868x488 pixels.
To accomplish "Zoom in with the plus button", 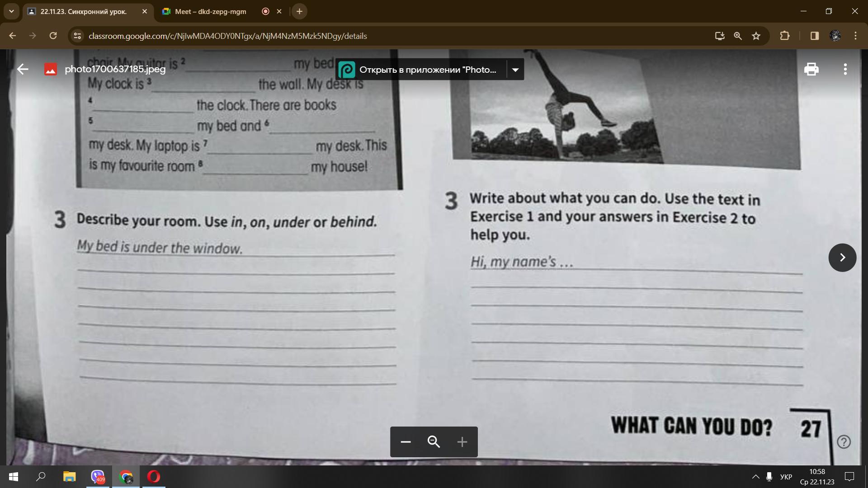I will tap(462, 442).
